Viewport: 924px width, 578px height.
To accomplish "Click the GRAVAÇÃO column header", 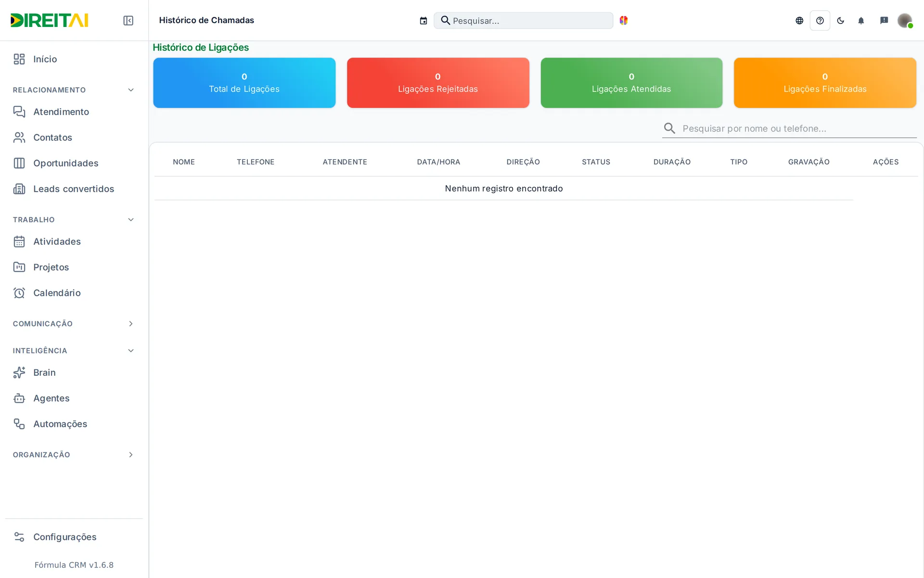I will pos(808,162).
